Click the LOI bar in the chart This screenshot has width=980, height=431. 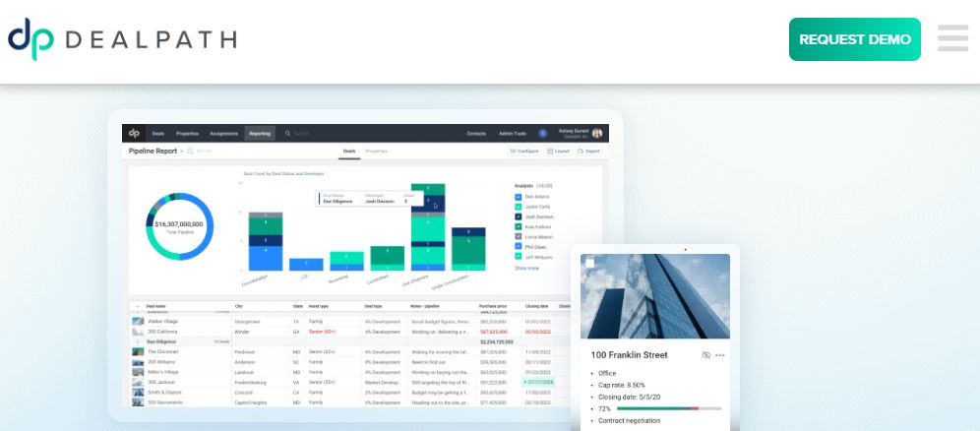coord(306,265)
